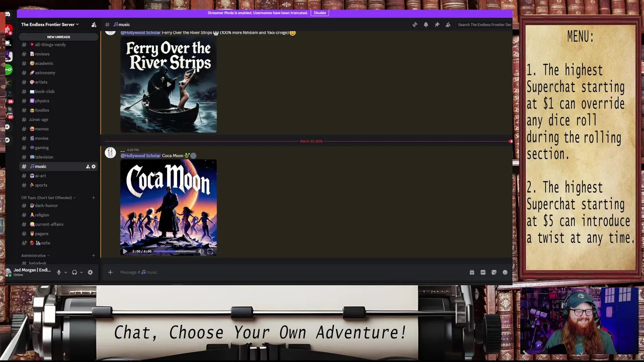
Task: Open the red server icon with badge
Action: coord(8,30)
